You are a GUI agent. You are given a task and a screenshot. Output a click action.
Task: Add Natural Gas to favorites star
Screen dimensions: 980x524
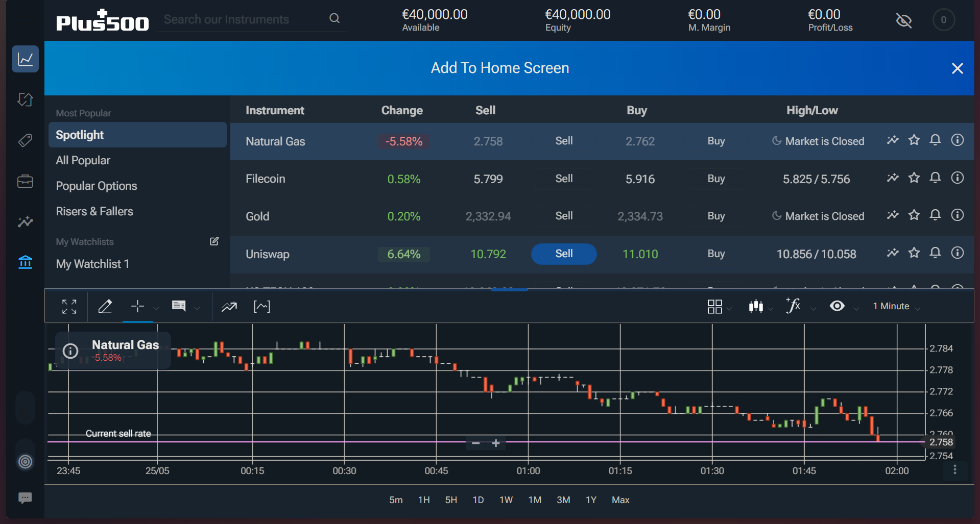914,140
